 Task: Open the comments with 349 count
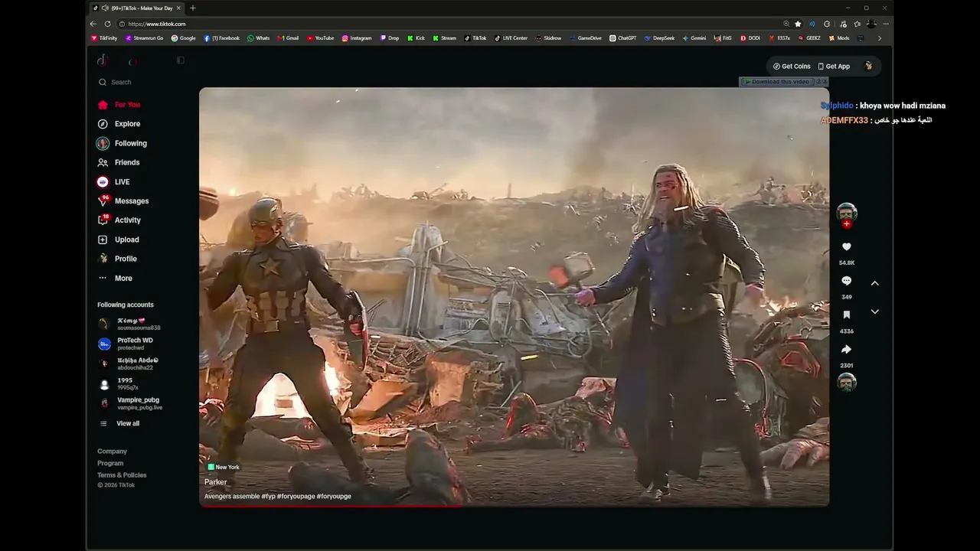click(x=847, y=282)
